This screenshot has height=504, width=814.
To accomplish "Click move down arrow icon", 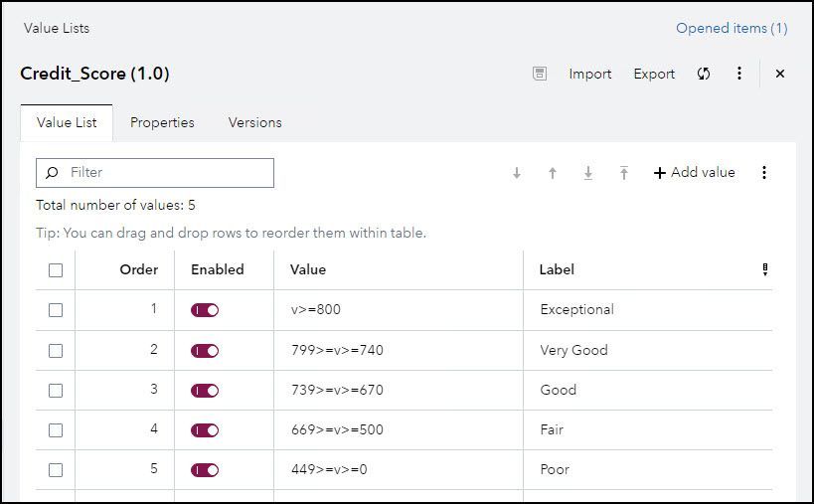I will [x=517, y=173].
